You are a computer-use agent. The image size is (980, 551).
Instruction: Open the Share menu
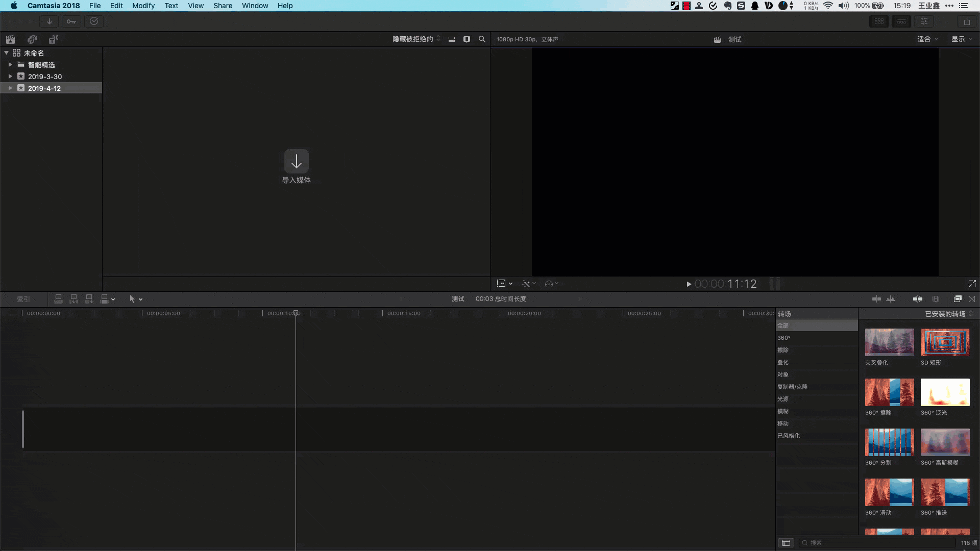tap(223, 6)
